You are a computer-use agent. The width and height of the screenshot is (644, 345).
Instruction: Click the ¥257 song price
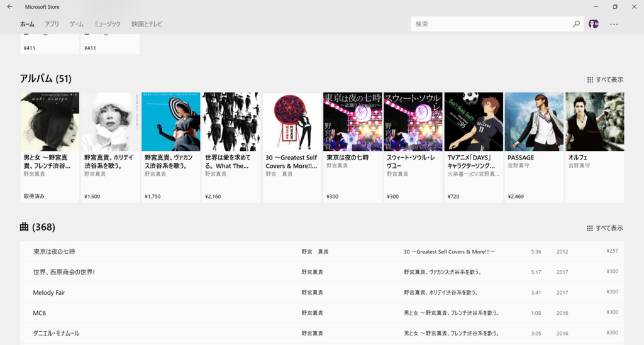coord(613,251)
